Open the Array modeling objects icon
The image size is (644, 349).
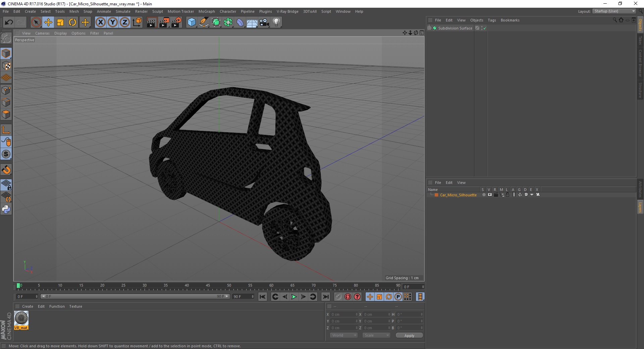tap(228, 22)
